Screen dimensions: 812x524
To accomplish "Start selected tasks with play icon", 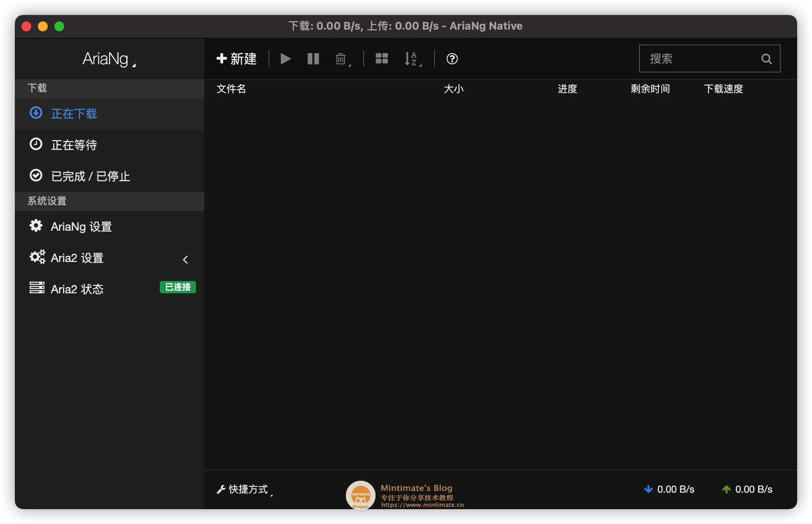I will (x=285, y=59).
